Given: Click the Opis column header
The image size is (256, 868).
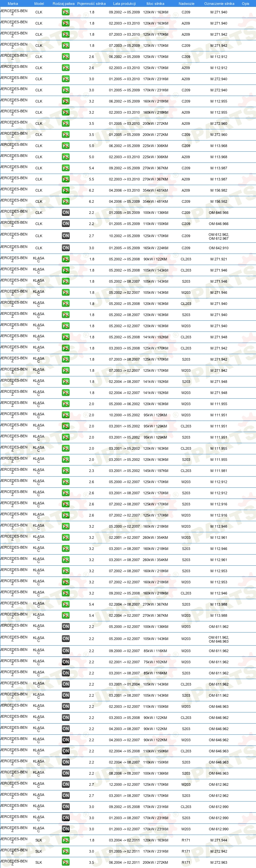Looking at the screenshot, I should [x=246, y=4].
